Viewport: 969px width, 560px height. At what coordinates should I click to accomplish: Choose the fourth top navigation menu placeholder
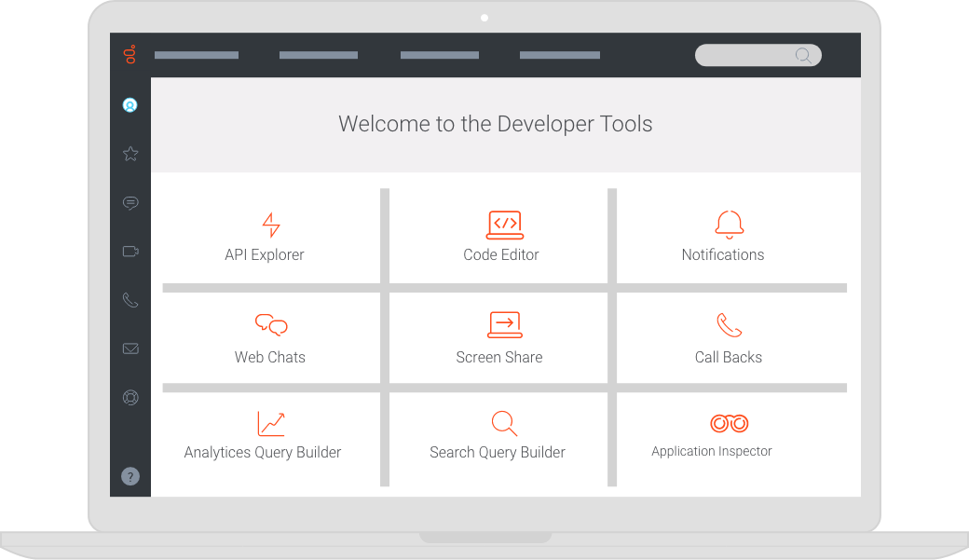[x=560, y=55]
